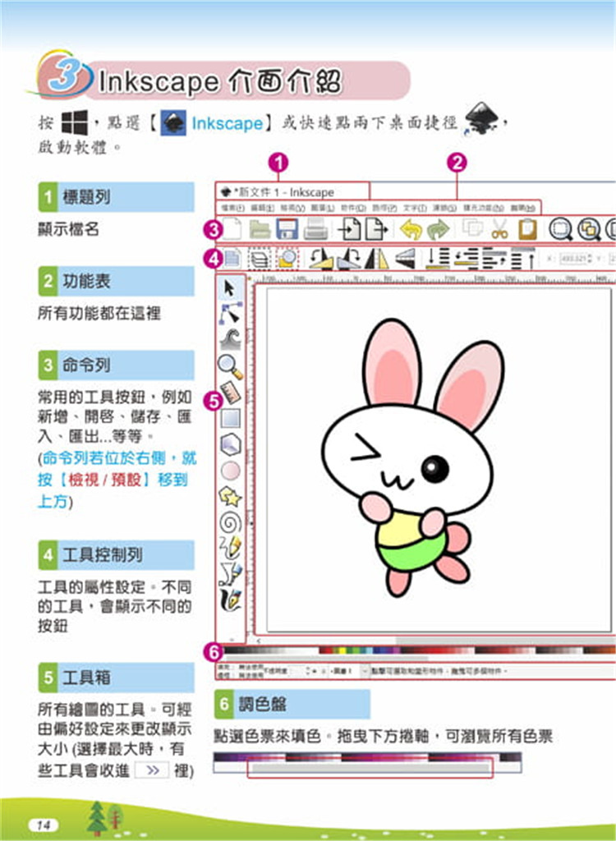
Task: Click the Paste clipboard icon
Action: click(528, 230)
